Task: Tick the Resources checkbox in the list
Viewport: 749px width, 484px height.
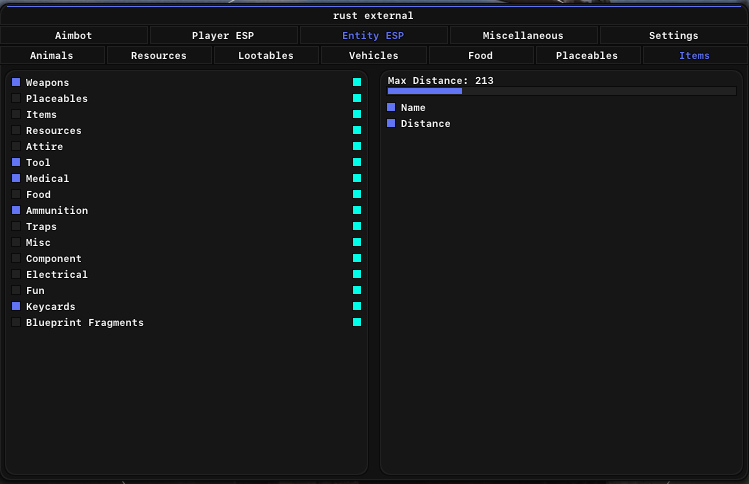Action: click(16, 130)
